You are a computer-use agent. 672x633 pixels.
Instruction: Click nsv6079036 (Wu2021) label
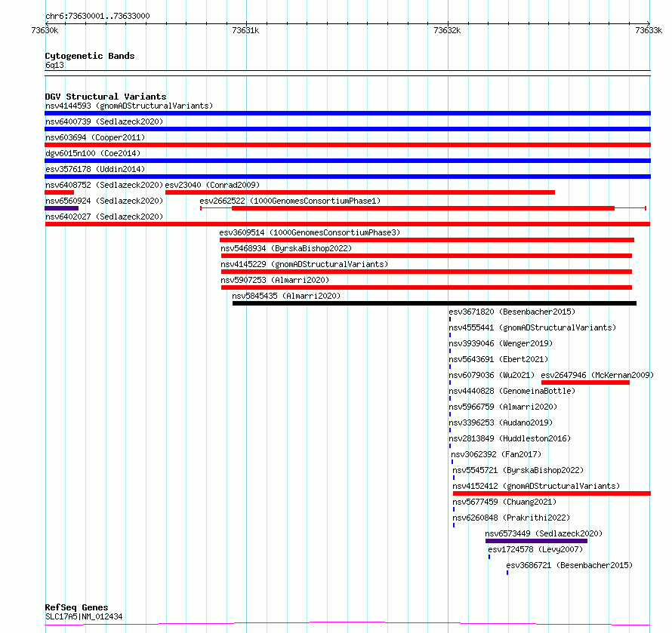tap(492, 375)
